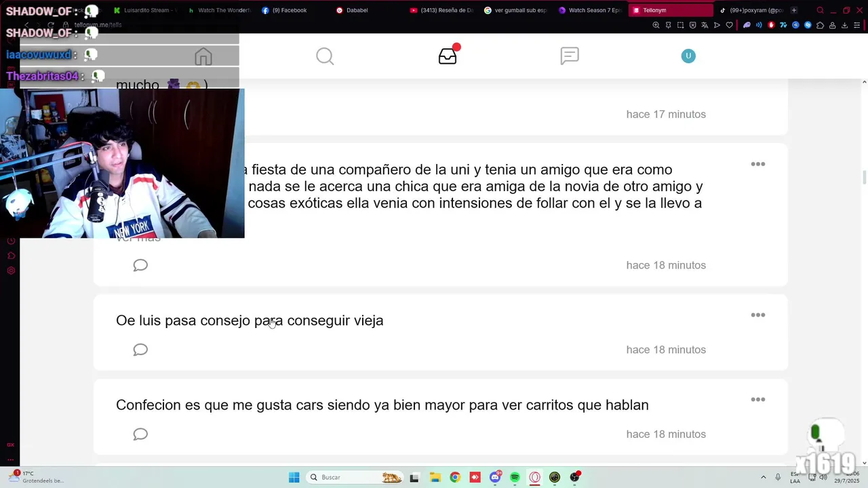The image size is (868, 488).
Task: Click the pin toolbar icon
Action: [668, 25]
